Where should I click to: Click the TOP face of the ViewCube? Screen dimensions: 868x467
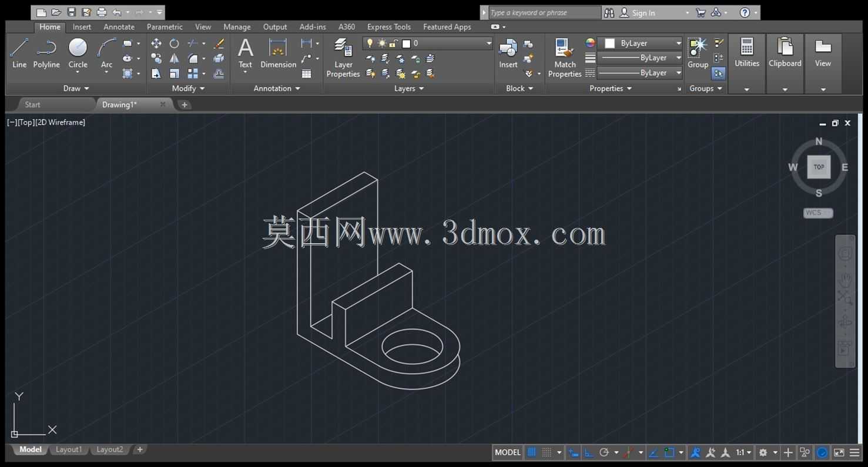coord(819,167)
